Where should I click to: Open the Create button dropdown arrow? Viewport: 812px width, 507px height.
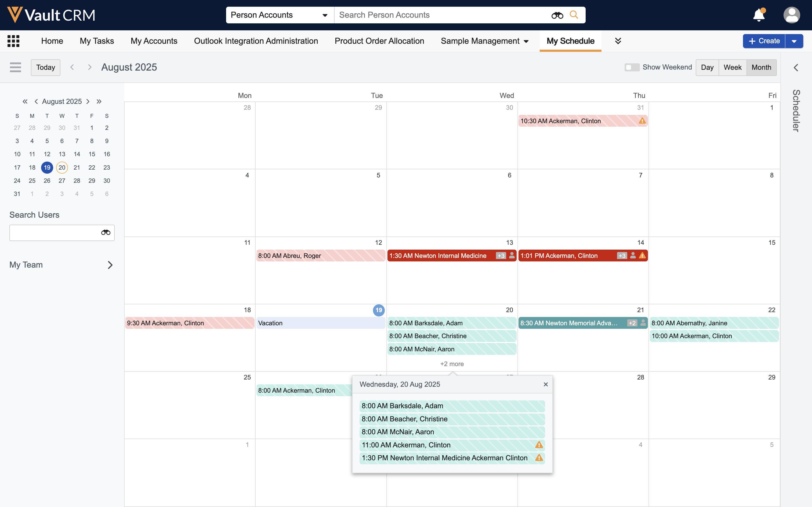pos(794,41)
